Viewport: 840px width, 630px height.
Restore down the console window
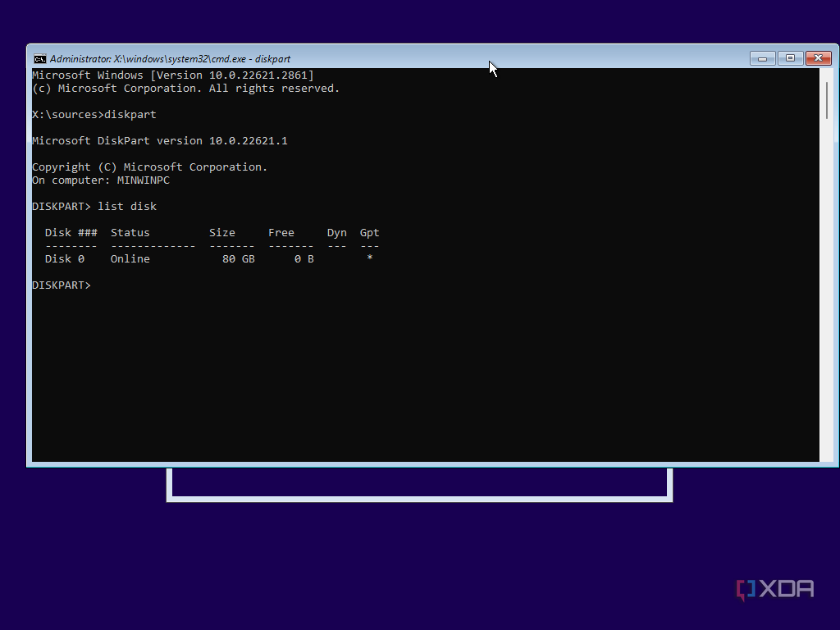coord(788,58)
